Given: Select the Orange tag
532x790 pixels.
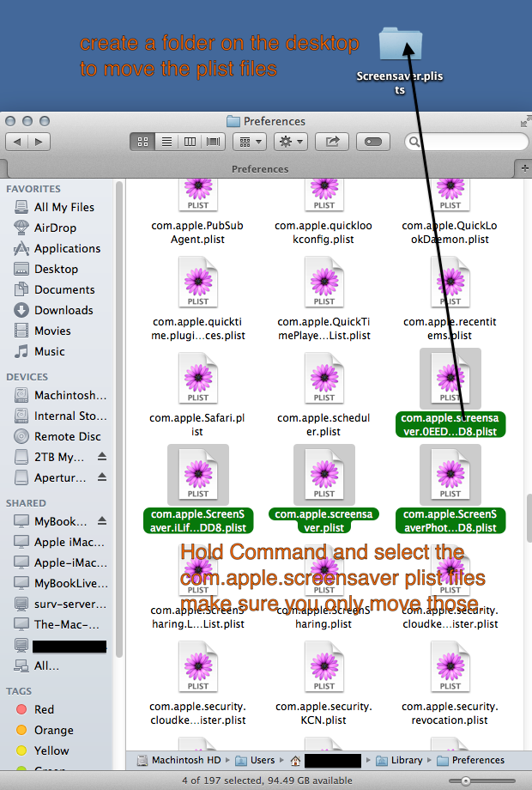Looking at the screenshot, I should point(45,730).
